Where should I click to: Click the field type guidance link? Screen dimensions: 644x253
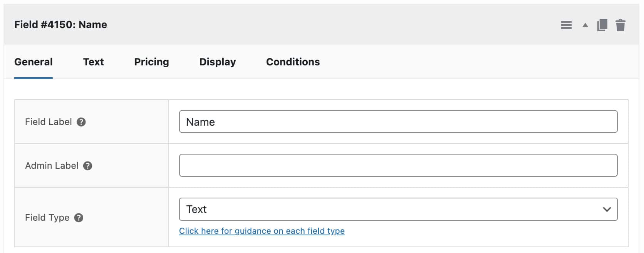(262, 231)
